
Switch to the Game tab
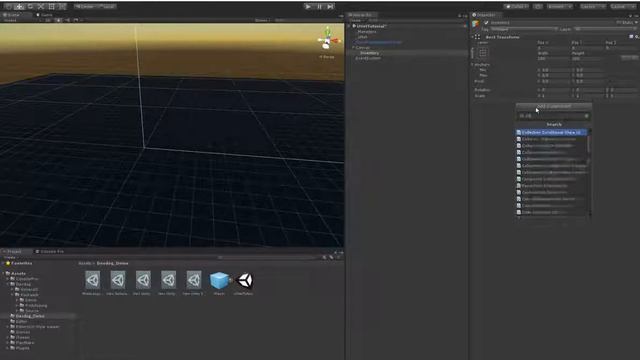(44, 15)
